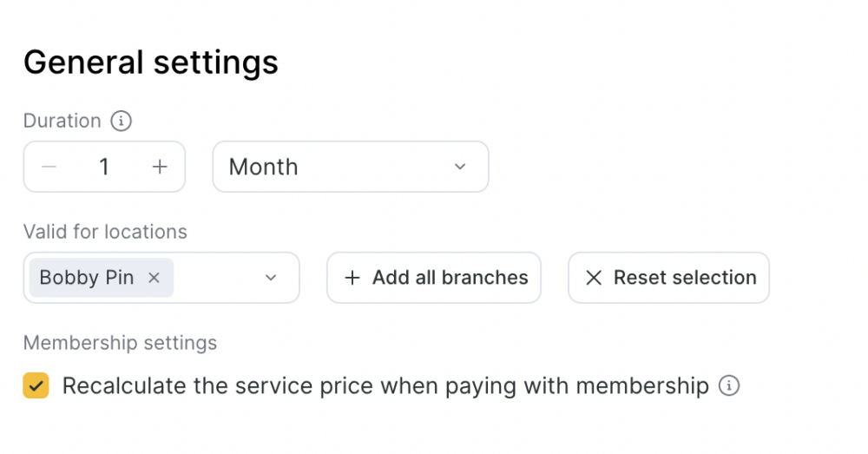Click the Recalculate the service price label text

click(385, 386)
